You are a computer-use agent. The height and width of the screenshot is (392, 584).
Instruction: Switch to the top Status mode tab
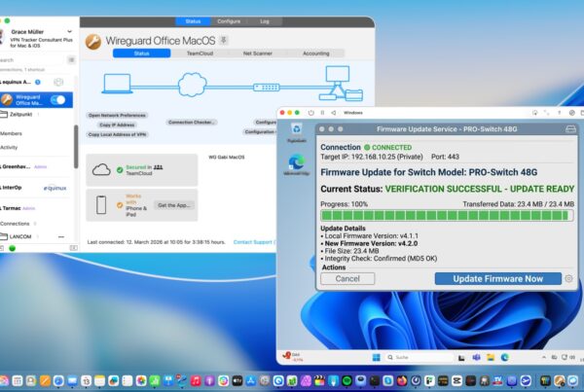tap(193, 21)
